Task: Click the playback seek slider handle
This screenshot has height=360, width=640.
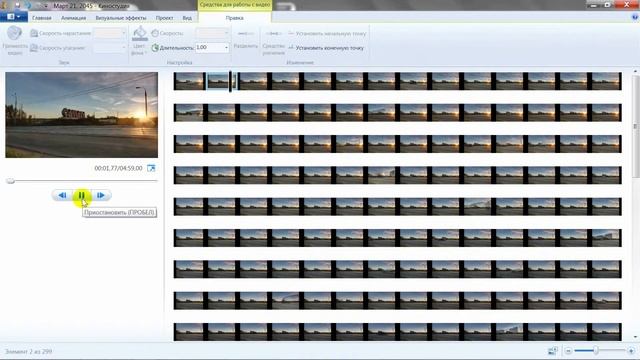Action: coord(11,180)
